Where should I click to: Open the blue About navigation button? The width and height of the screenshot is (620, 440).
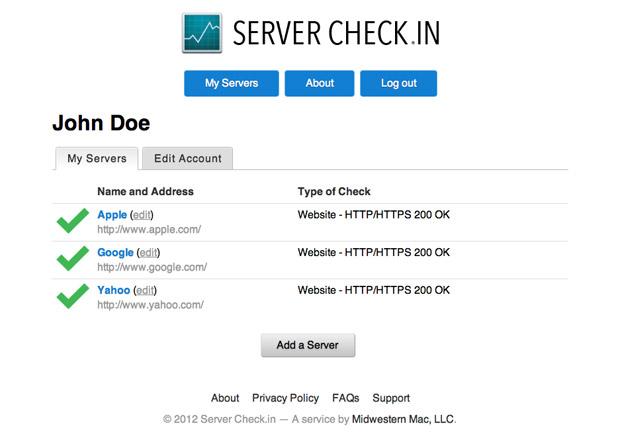319,83
